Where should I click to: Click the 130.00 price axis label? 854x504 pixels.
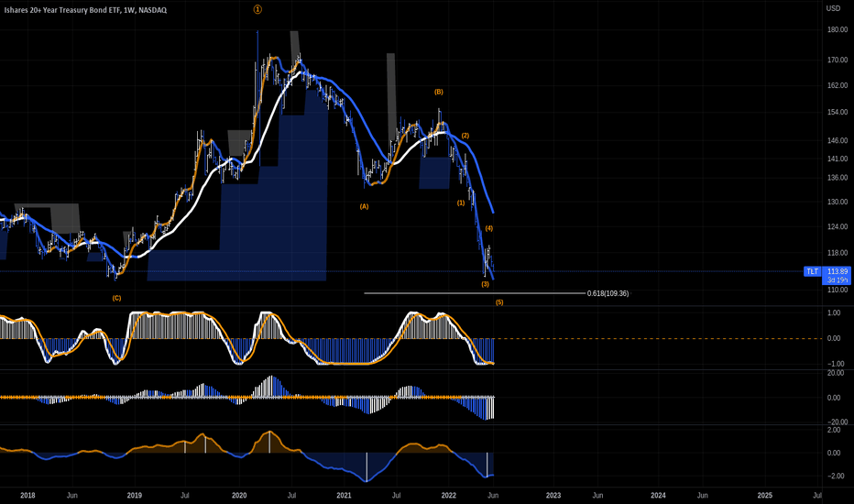[838, 202]
